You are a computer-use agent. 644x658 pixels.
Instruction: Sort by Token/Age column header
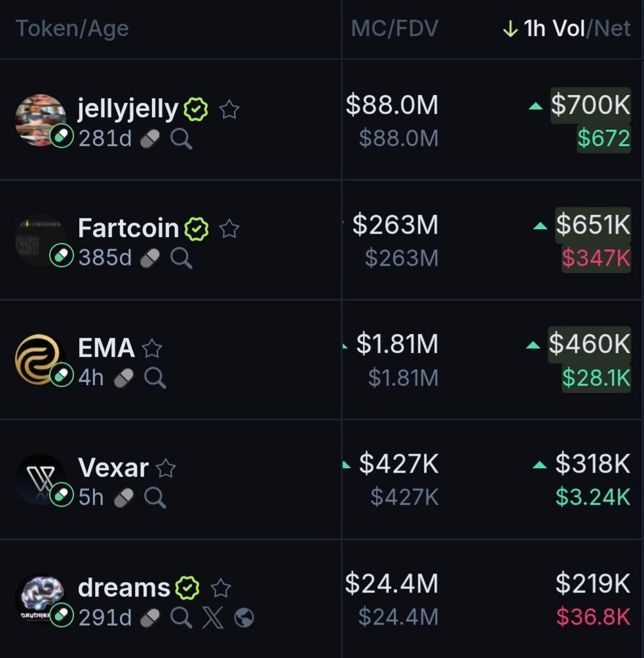(x=72, y=29)
